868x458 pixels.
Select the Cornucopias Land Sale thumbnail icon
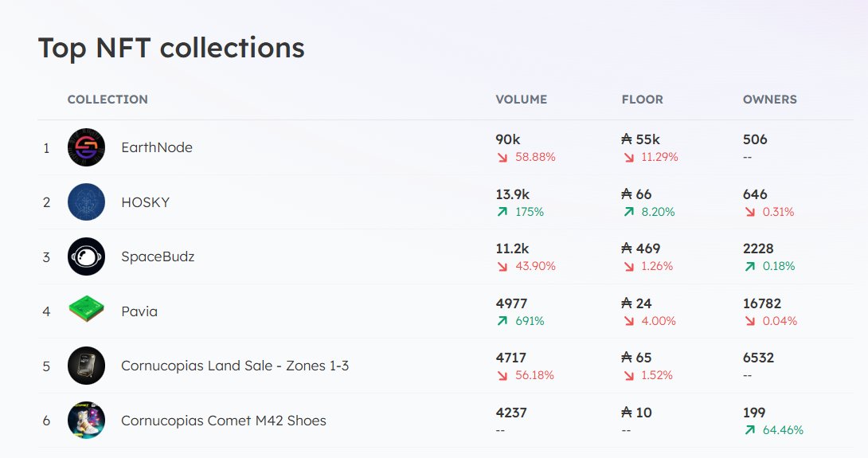click(86, 366)
